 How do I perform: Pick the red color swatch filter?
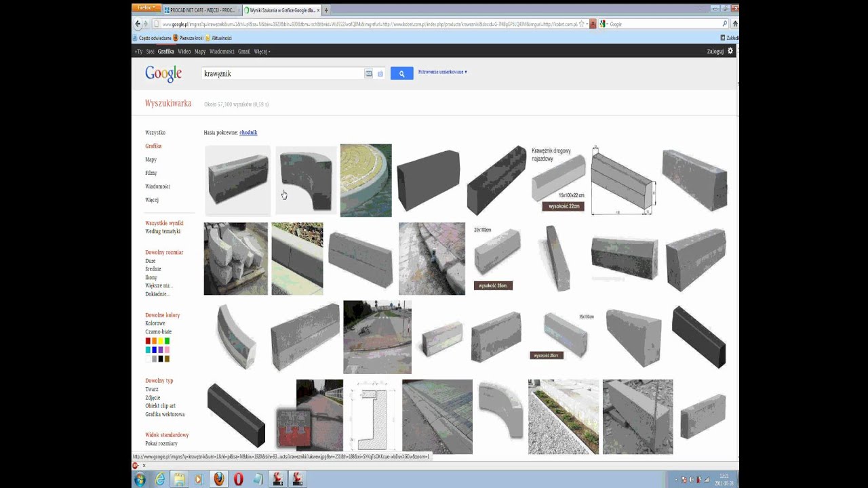click(148, 341)
